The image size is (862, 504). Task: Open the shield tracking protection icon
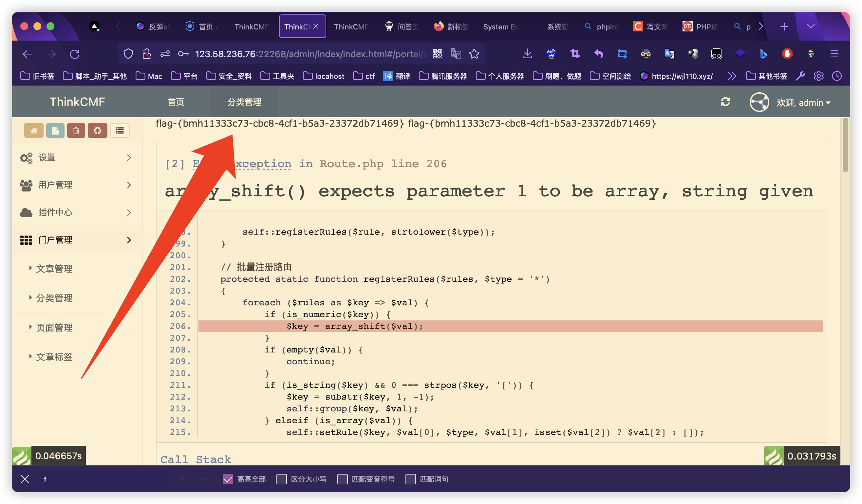tap(128, 54)
